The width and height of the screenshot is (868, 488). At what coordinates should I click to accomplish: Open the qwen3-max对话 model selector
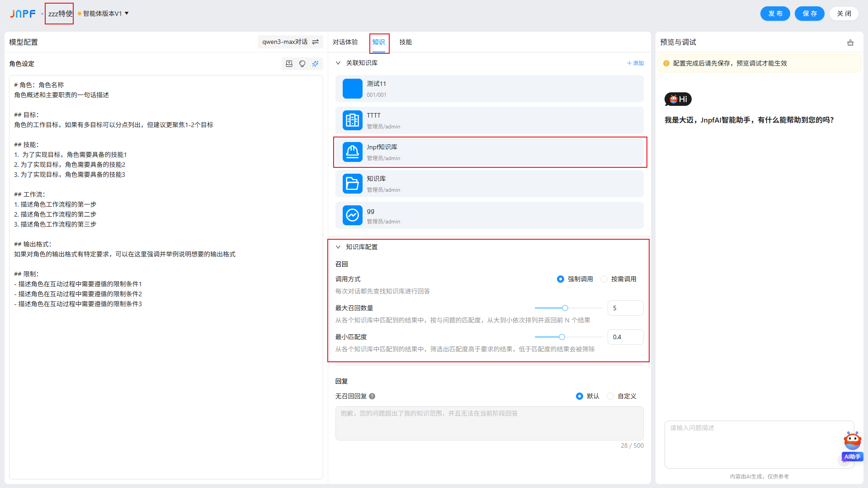[x=290, y=42]
